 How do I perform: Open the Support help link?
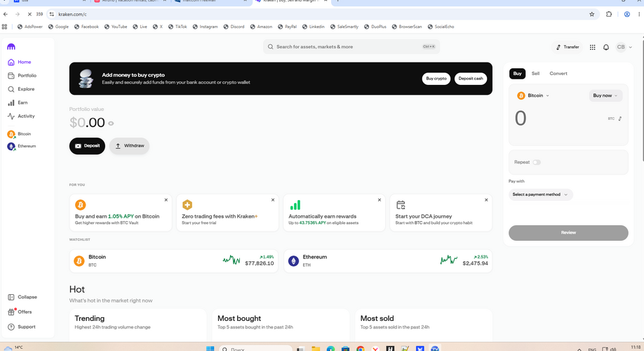pyautogui.click(x=22, y=327)
